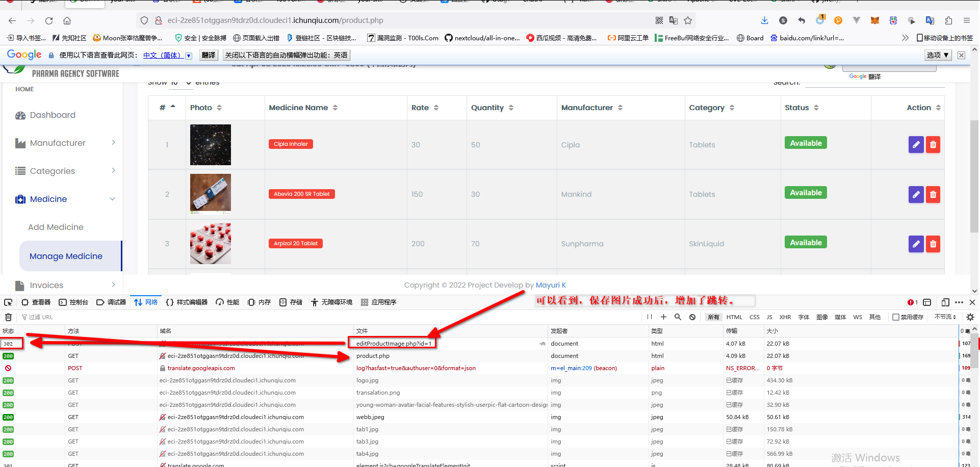Image resolution: width=980 pixels, height=467 pixels.
Task: Pause network recording in devtools
Action: pos(650,317)
